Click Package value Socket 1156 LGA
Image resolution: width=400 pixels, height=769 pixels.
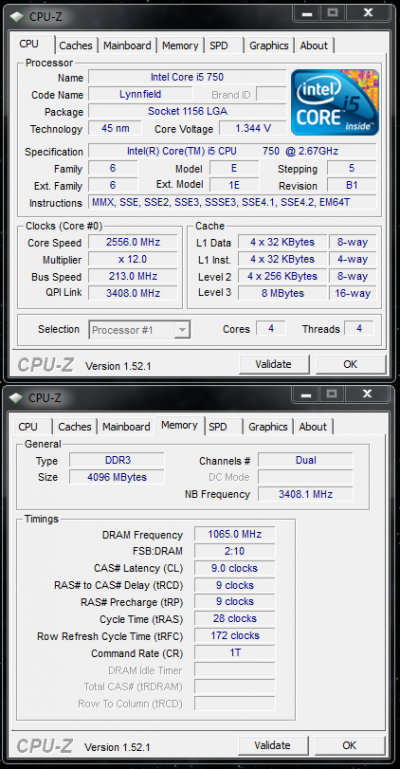tap(187, 111)
